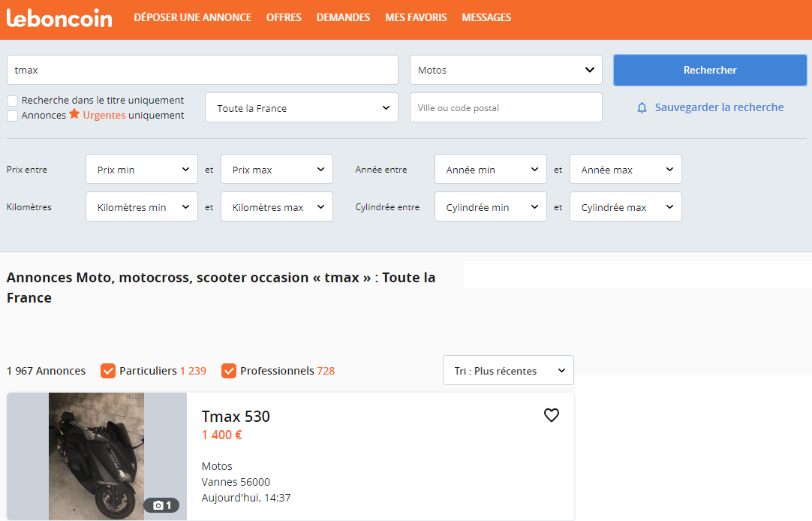Click the Ville ou code postal field
Image resolution: width=812 pixels, height=521 pixels.
coord(506,107)
